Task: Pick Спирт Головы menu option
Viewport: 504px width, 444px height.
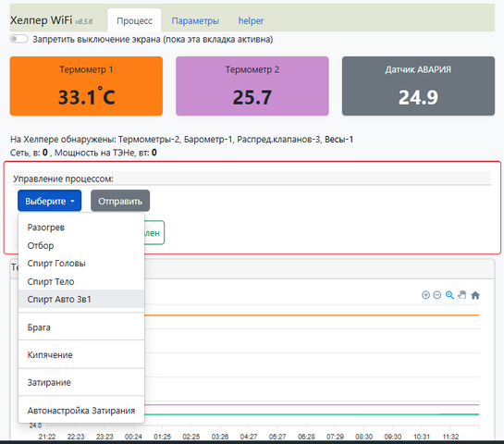Action: click(81, 264)
